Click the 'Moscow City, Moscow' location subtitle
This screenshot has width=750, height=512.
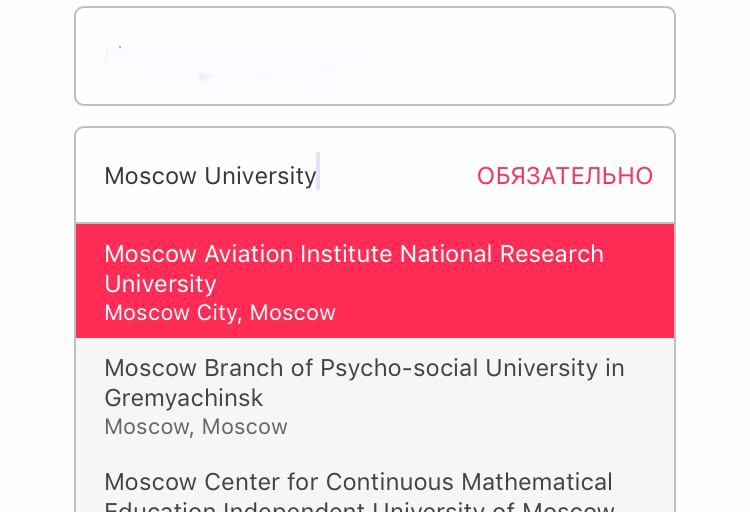(220, 313)
